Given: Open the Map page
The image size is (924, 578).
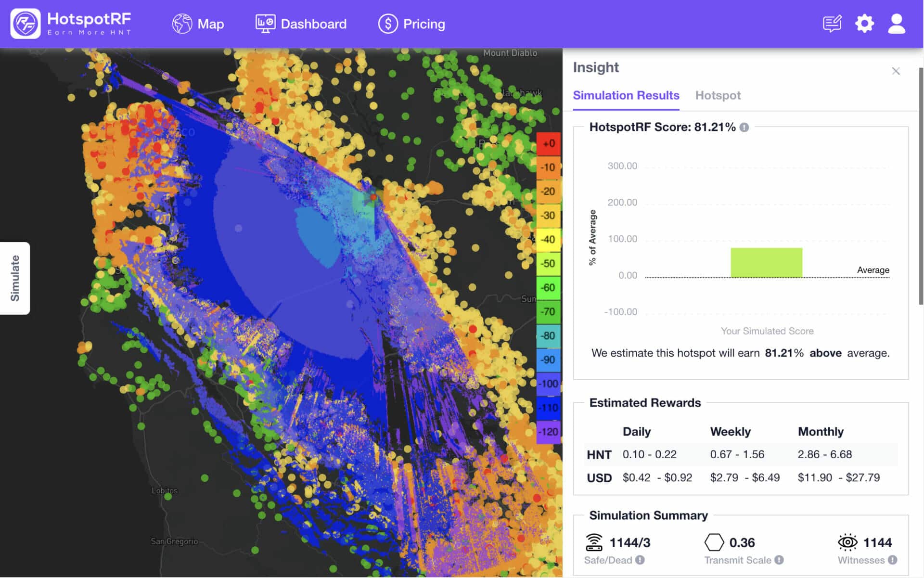Looking at the screenshot, I should 198,24.
